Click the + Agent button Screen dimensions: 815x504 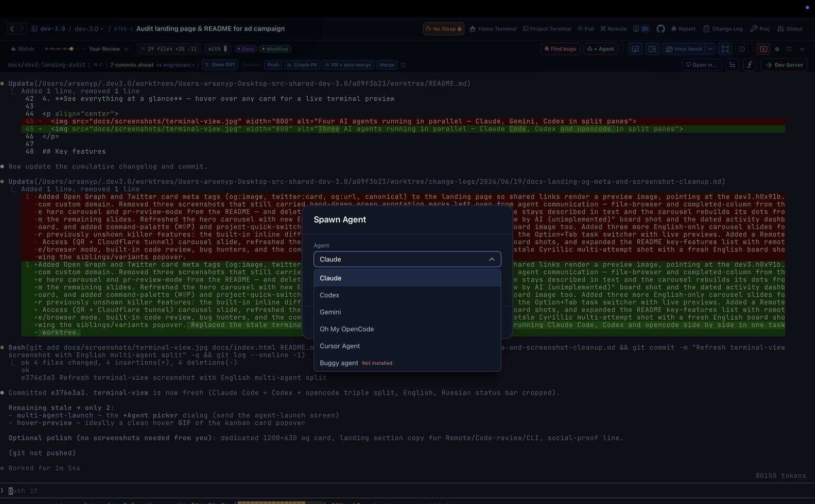[x=601, y=49]
